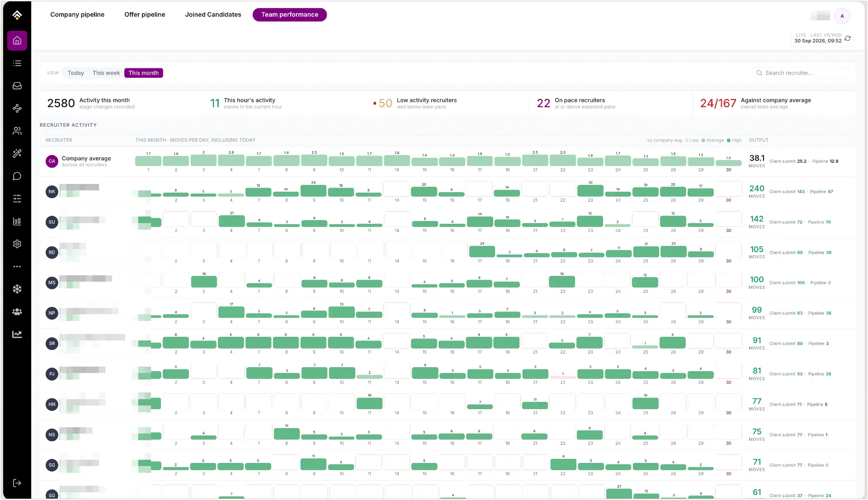Open the magic wand sidebar icon
868x500 pixels.
(17, 154)
